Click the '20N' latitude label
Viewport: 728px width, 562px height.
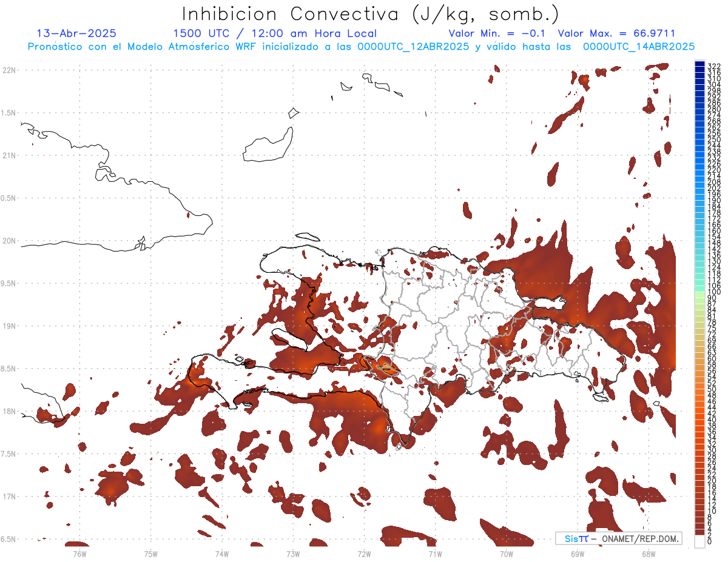tap(8, 241)
